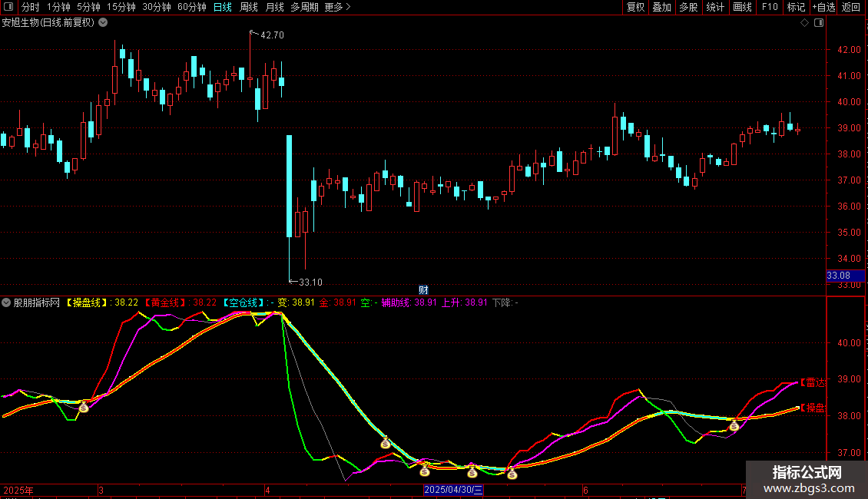Open the 画线 drawing tools
The image size is (868, 499).
pyautogui.click(x=742, y=7)
